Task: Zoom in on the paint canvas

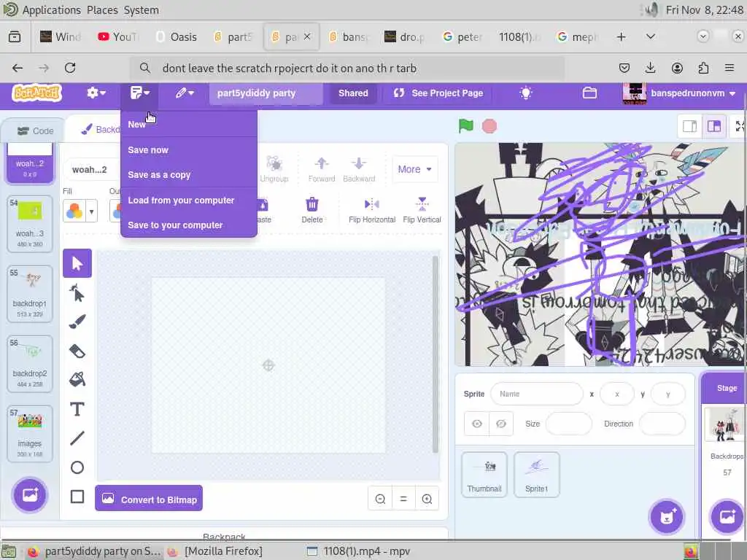Action: [427, 499]
